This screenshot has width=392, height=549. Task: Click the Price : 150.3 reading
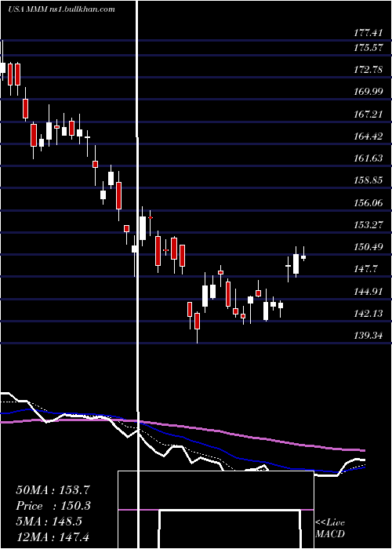53,506
